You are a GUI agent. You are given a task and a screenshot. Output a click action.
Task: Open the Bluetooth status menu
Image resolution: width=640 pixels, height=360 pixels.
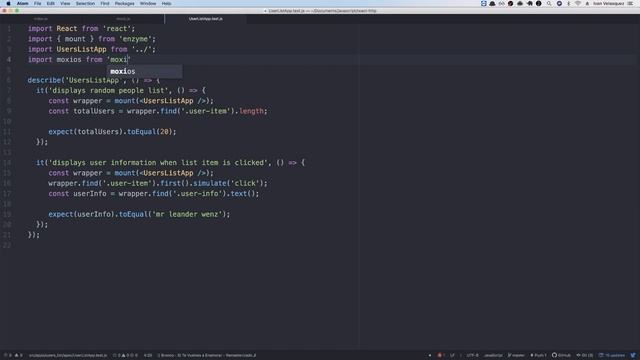(569, 3)
